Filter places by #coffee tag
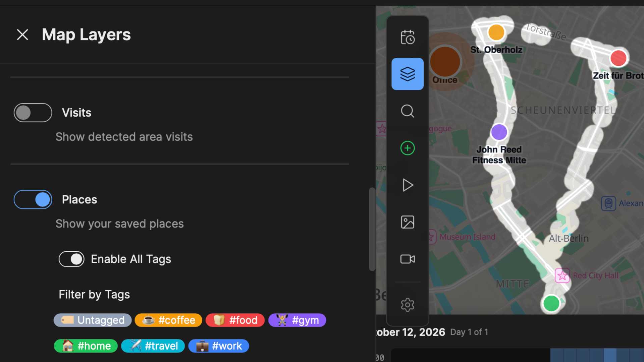Screen dimensions: 644x362 tap(168, 320)
